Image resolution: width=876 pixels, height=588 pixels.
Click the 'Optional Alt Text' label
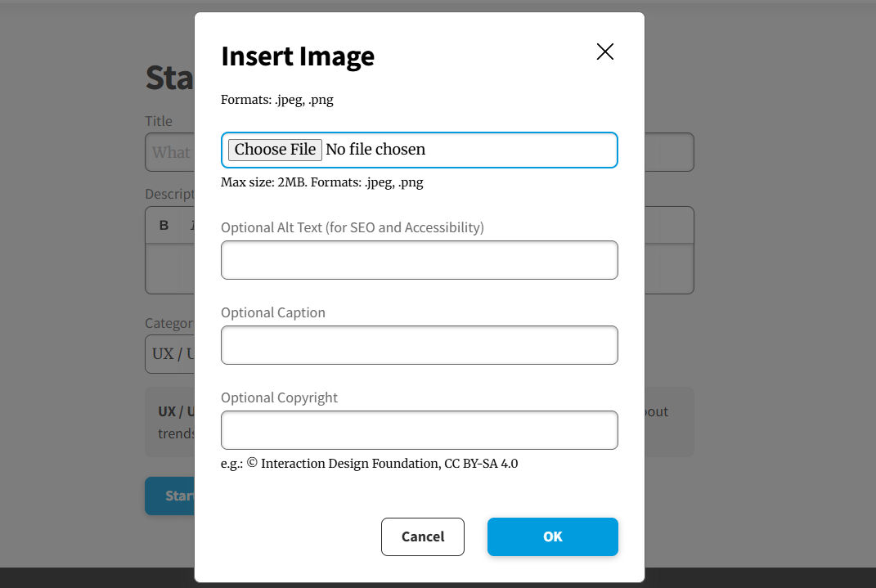(x=352, y=227)
